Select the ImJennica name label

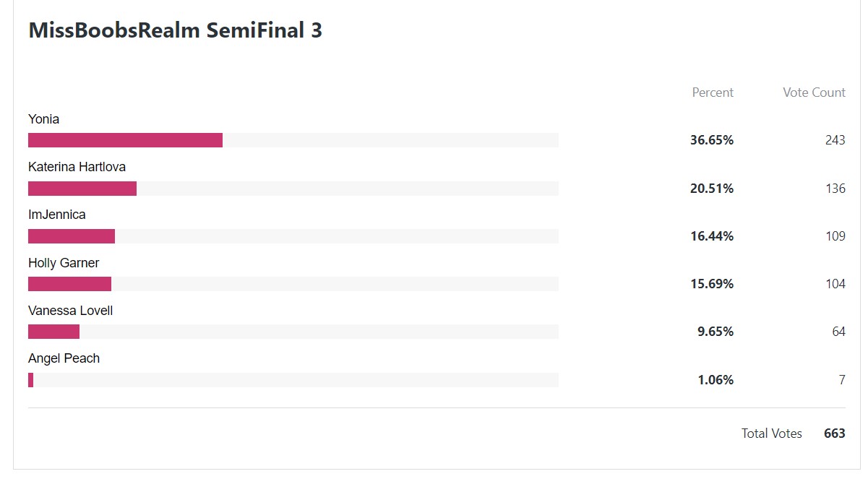pyautogui.click(x=56, y=215)
